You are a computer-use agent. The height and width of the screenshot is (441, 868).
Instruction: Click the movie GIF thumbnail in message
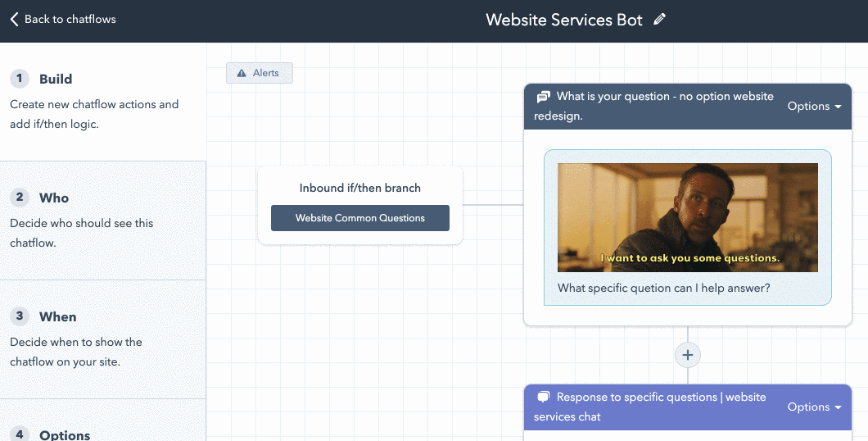688,217
